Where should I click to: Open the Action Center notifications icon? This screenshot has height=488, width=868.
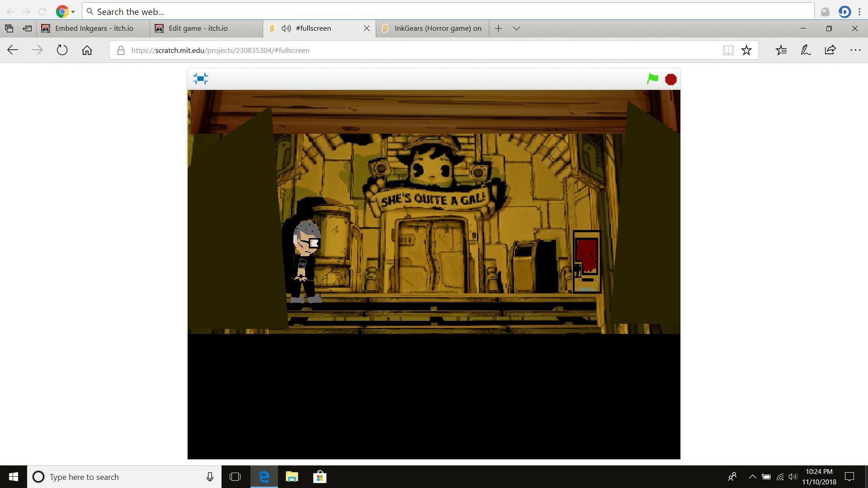tap(849, 477)
